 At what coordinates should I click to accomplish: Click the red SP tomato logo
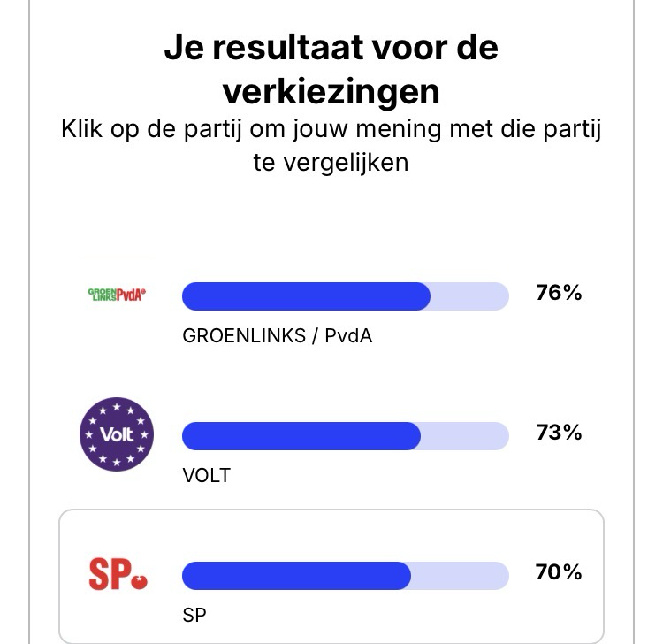click(118, 575)
